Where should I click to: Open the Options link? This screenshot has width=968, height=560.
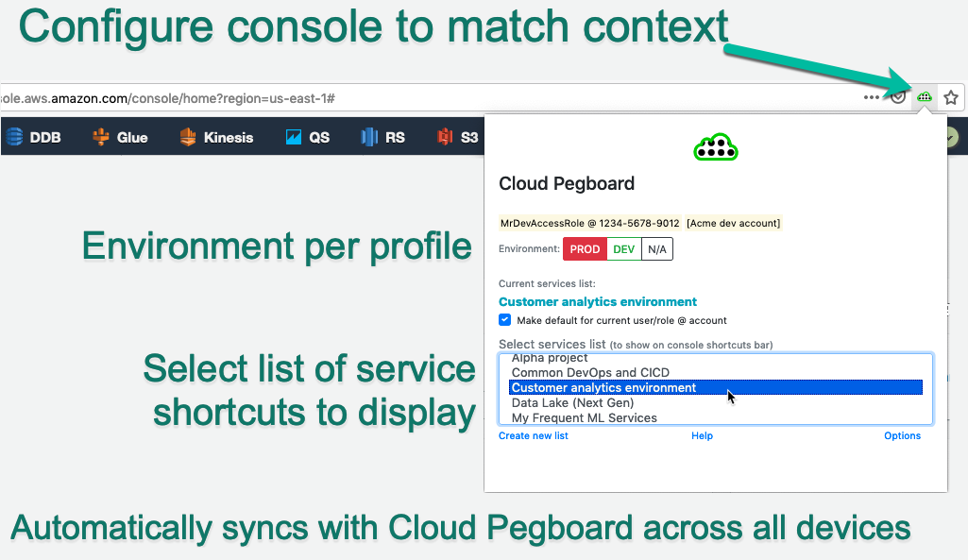pos(902,436)
